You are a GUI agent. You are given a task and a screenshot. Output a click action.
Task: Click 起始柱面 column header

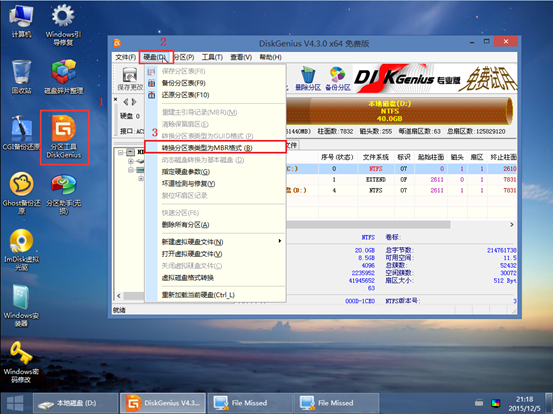(x=431, y=157)
